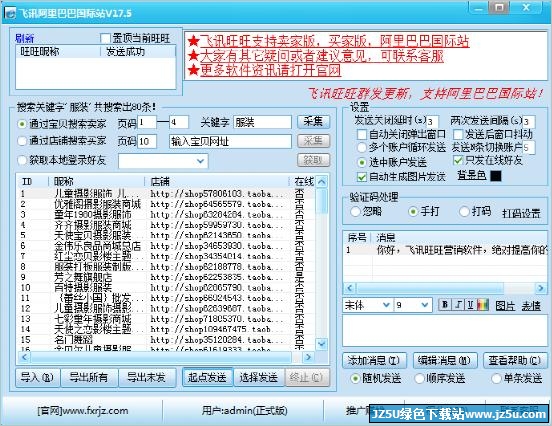Screen dimensions: 552x426
Task: Toggle bold text formatting button
Action: point(445,305)
